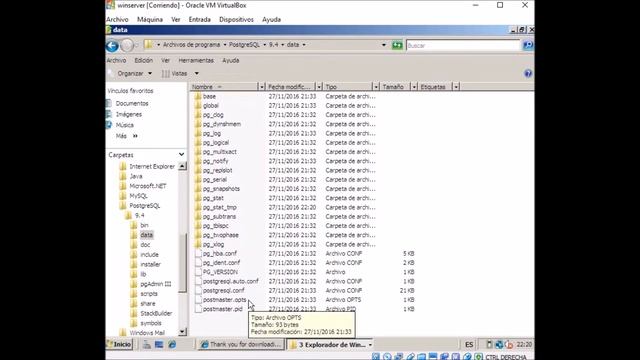The height and width of the screenshot is (360, 640).
Task: Open the Nombre column filter dropdown
Action: point(261,87)
